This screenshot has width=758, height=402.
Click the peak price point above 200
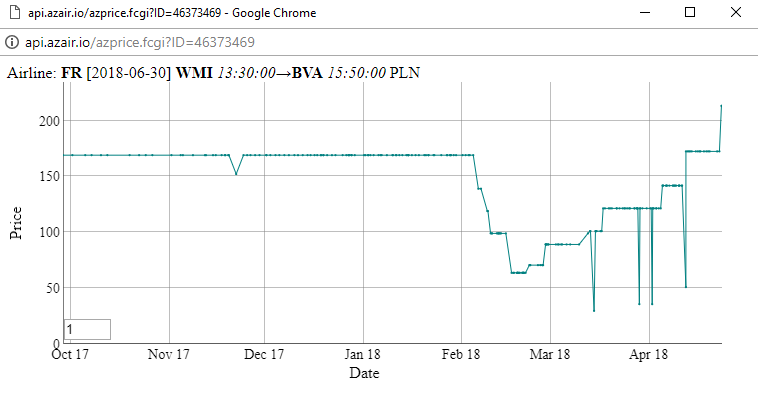721,106
